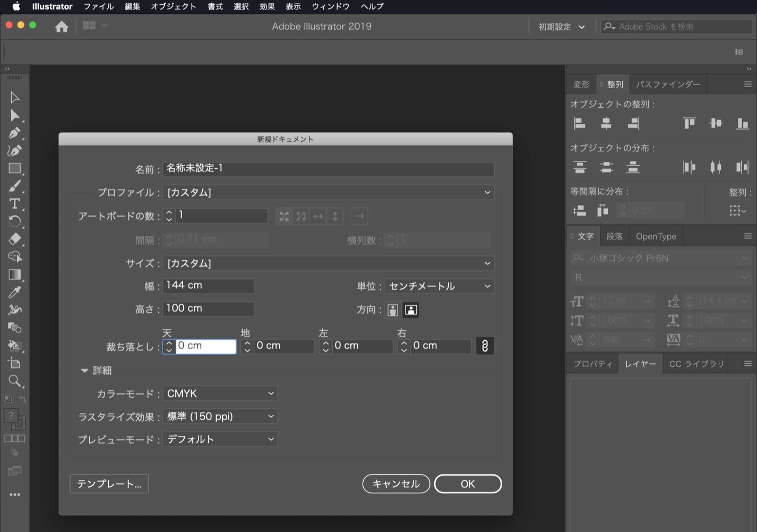This screenshot has height=532, width=757.
Task: Select the Direct Selection tool
Action: click(x=14, y=116)
